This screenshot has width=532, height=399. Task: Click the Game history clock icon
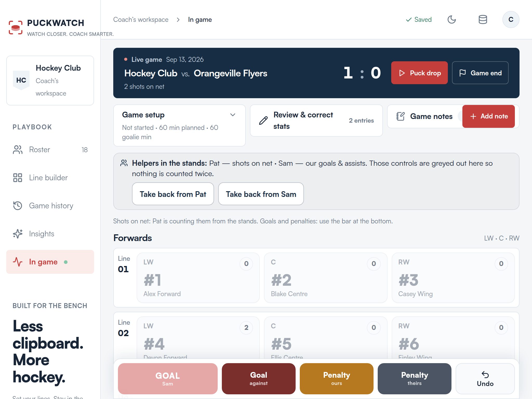(18, 206)
